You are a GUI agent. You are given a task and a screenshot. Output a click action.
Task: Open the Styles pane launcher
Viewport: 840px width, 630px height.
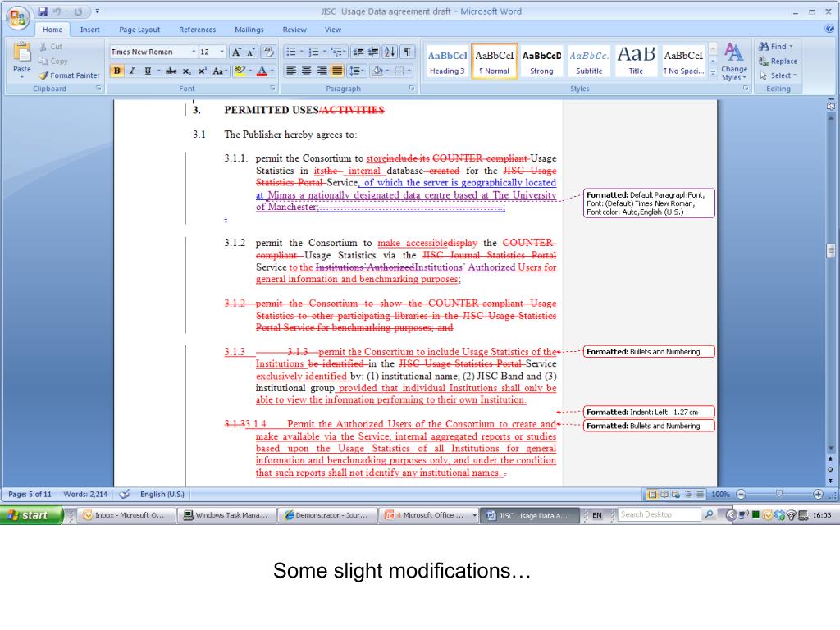click(745, 89)
